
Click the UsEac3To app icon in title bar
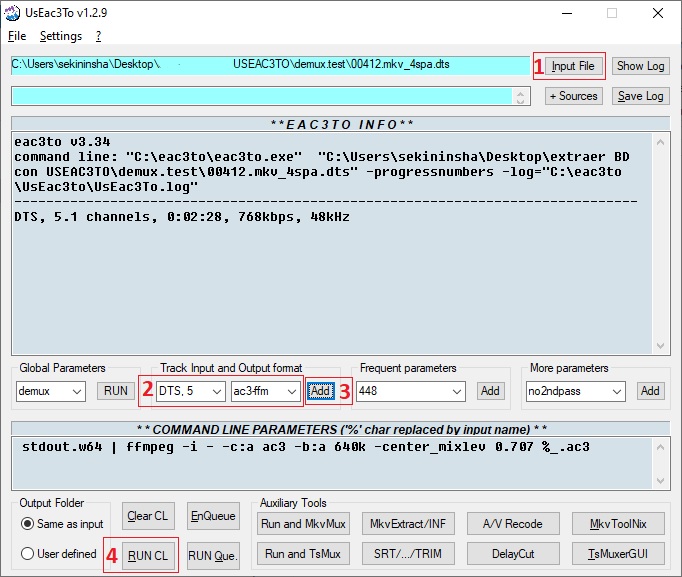tap(12, 13)
